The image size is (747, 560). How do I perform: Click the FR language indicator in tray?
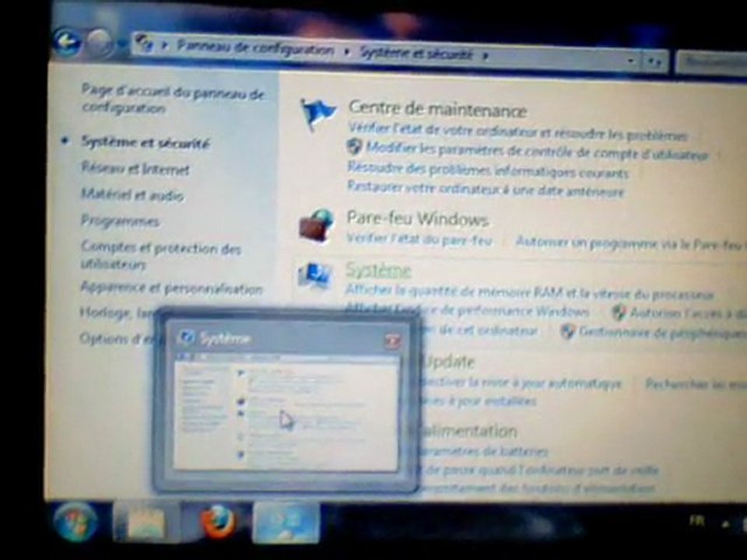[696, 521]
